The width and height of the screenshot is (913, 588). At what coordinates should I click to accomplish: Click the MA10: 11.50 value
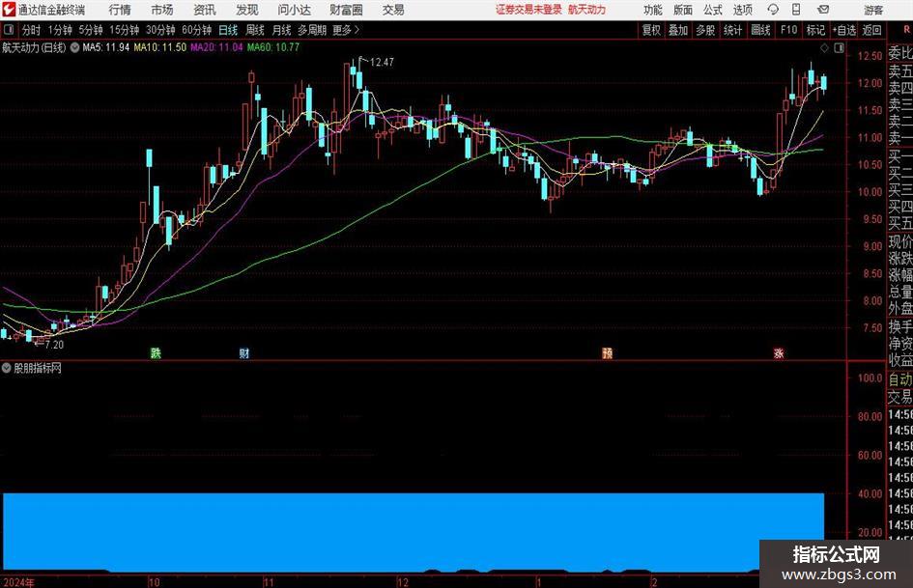coord(160,47)
